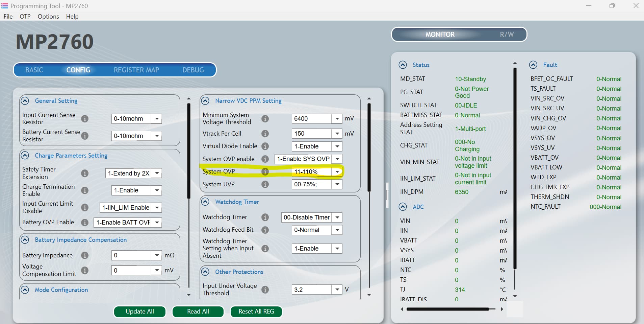Click info icon for Battery Impedance

(x=85, y=255)
